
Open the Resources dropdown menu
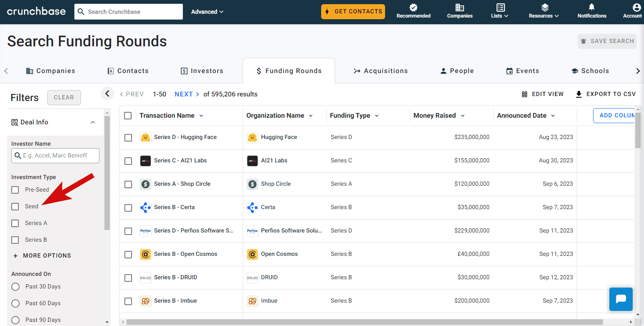click(x=544, y=11)
